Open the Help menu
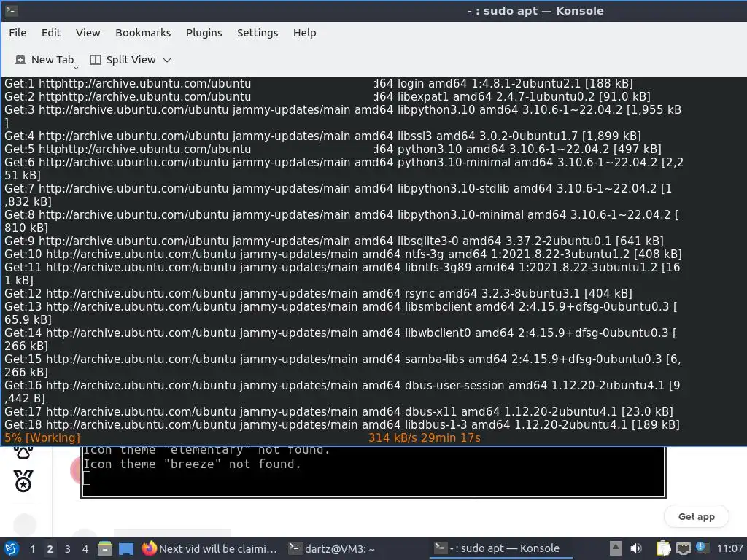Viewport: 747px width, 560px height. [x=304, y=33]
